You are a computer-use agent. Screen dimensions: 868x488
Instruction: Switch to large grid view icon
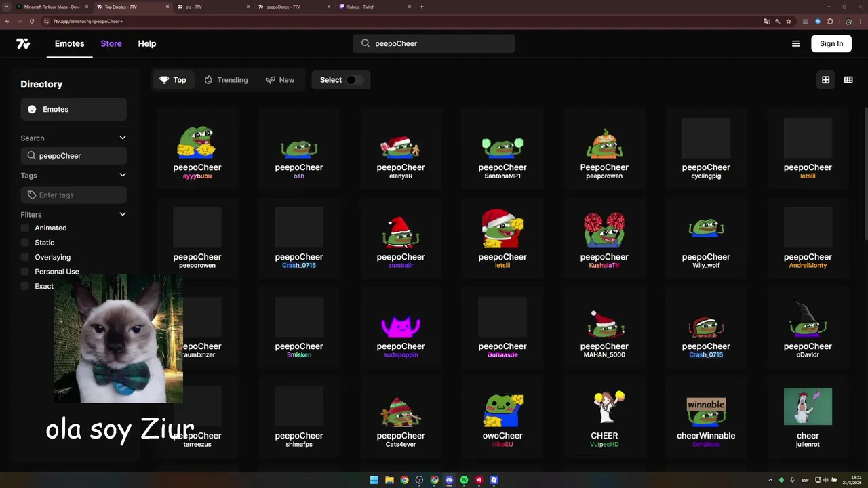(x=825, y=80)
